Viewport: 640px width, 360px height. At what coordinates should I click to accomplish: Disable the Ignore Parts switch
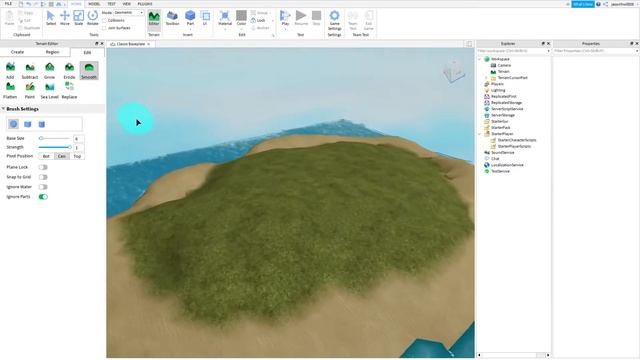pyautogui.click(x=43, y=197)
